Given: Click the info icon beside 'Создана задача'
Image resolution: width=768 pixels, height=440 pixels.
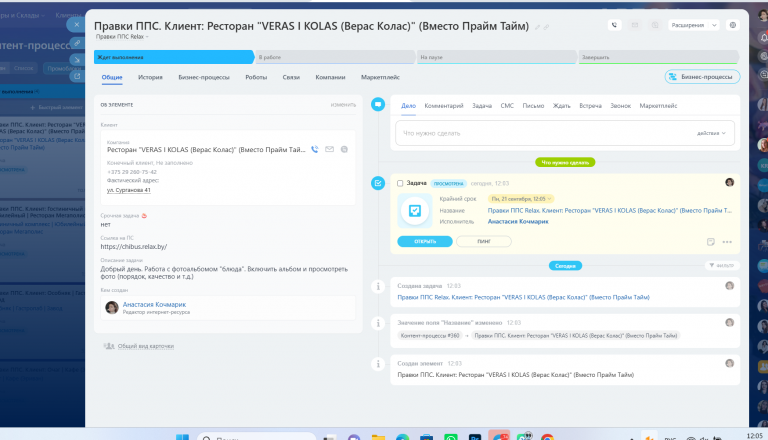Looking at the screenshot, I should pyautogui.click(x=378, y=286).
